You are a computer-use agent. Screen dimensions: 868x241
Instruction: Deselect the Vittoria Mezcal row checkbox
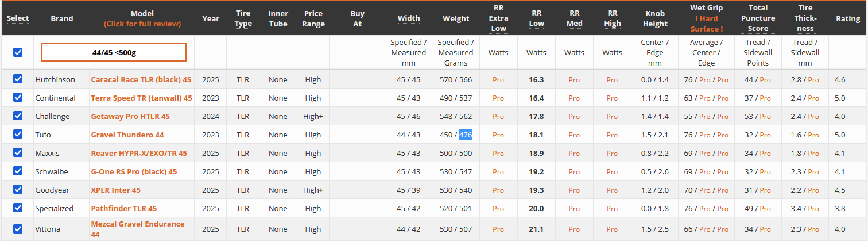[18, 229]
